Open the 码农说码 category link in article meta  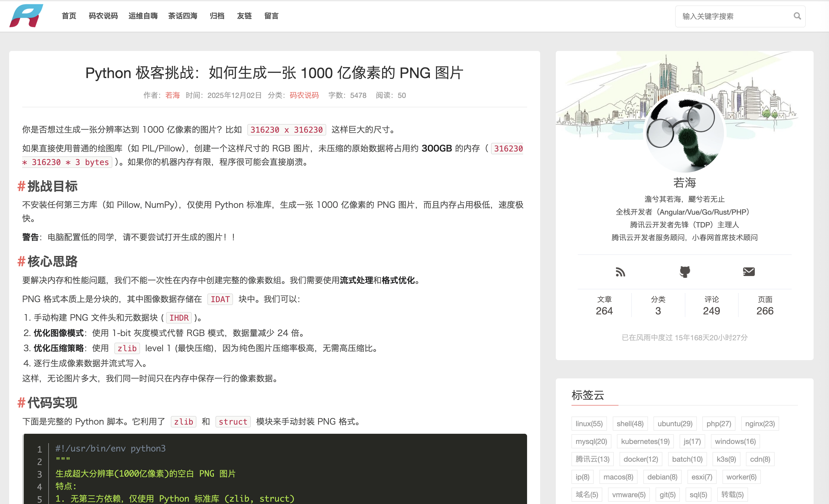(304, 95)
